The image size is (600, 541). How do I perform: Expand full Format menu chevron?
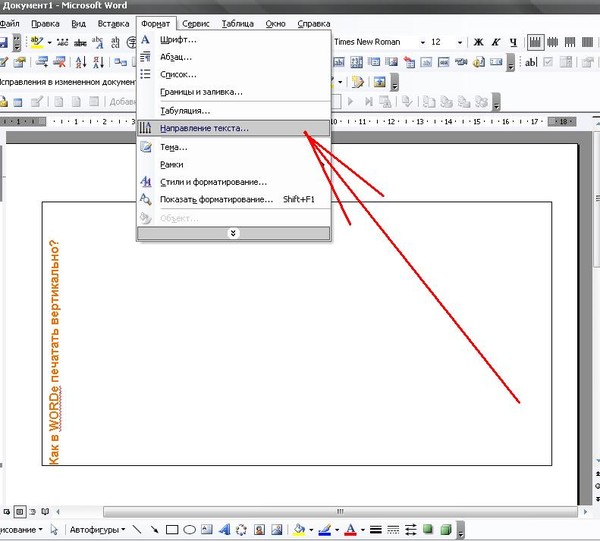[x=233, y=233]
